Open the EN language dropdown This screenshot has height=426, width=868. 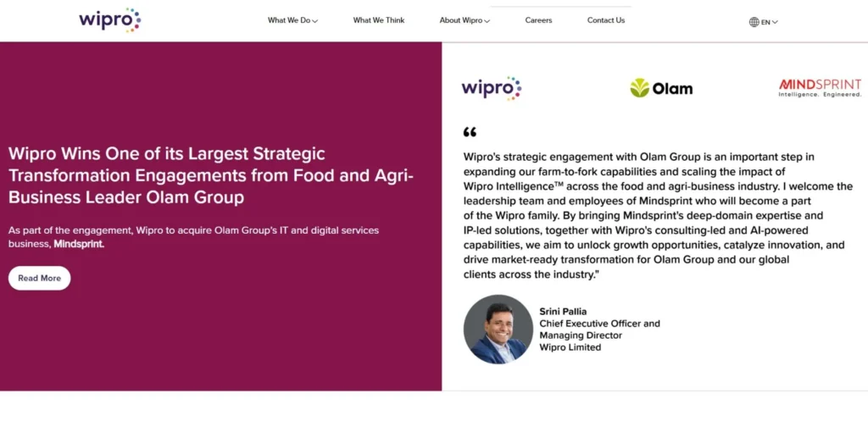point(770,22)
